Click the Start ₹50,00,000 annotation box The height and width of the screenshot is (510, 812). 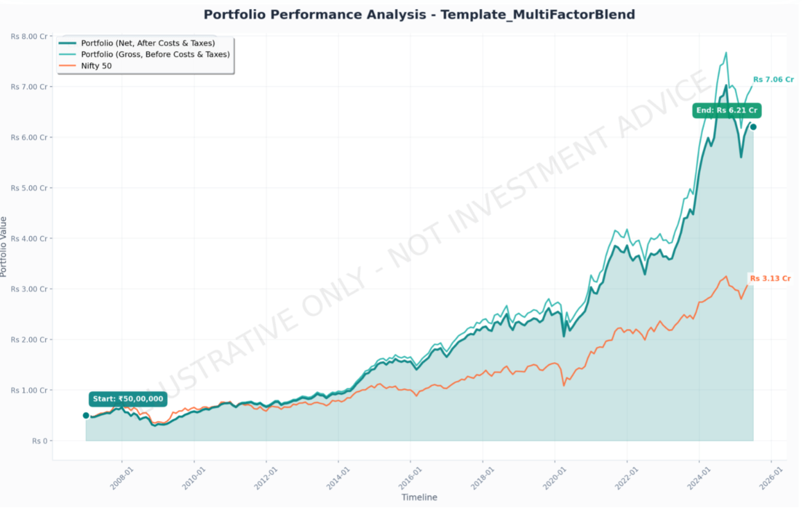click(x=128, y=399)
